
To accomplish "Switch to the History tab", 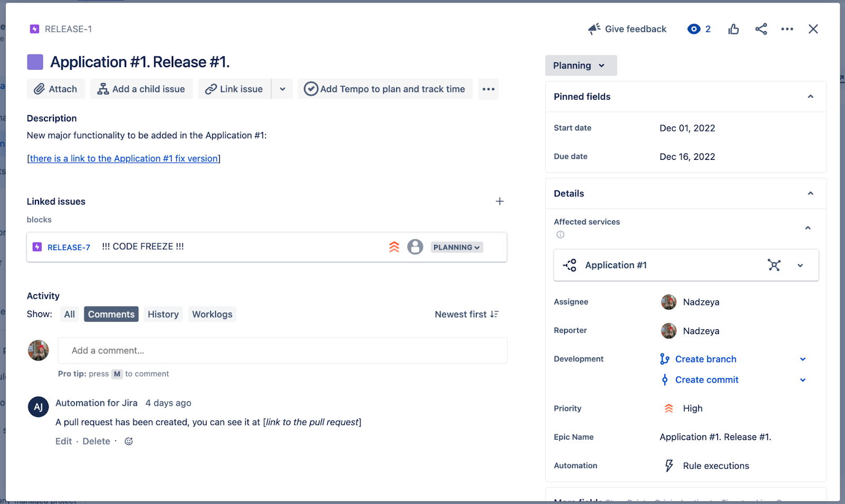I will point(163,314).
